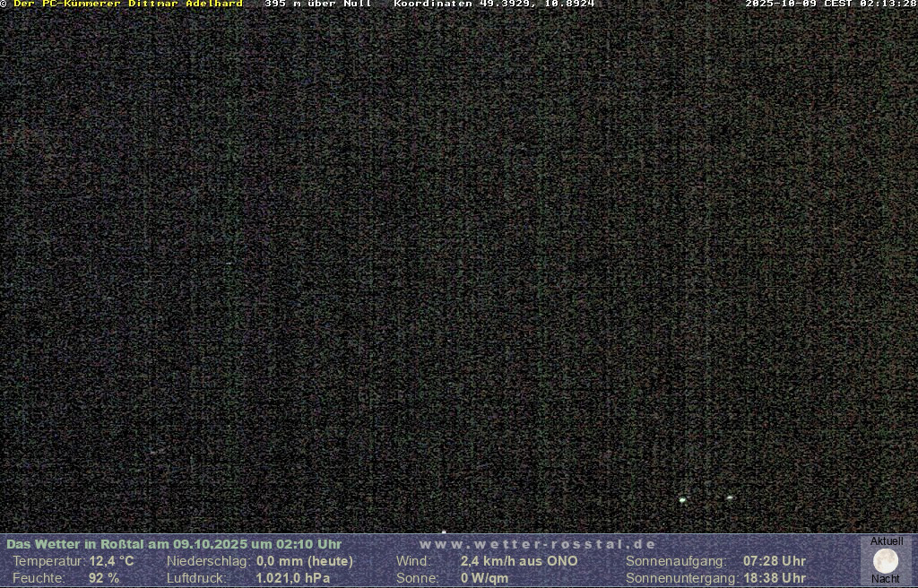The height and width of the screenshot is (588, 918).
Task: Click the Sonnenaufgang time 07:28 Uhr
Action: pos(775,561)
